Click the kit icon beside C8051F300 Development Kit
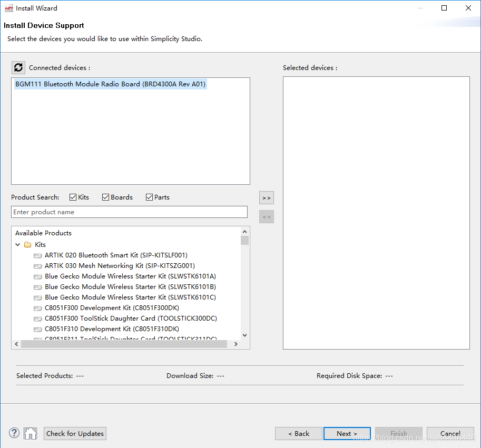Image resolution: width=481 pixels, height=448 pixels. pos(38,308)
